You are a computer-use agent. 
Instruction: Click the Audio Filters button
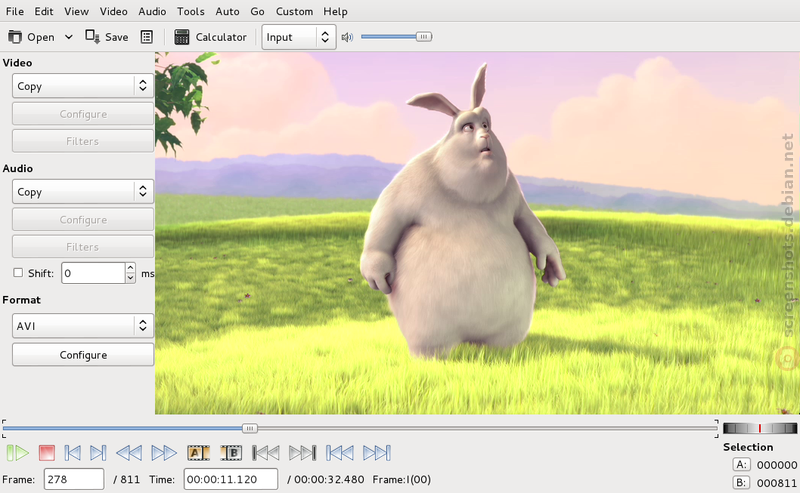pos(83,246)
